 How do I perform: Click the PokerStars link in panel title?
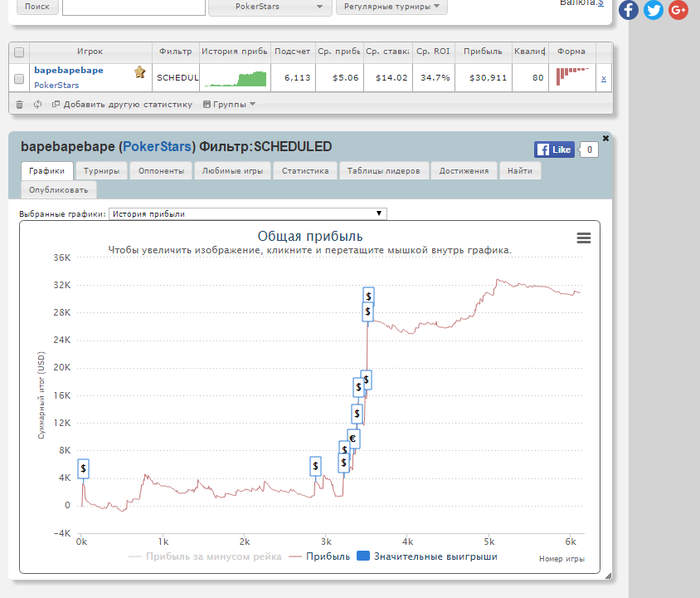tap(157, 147)
